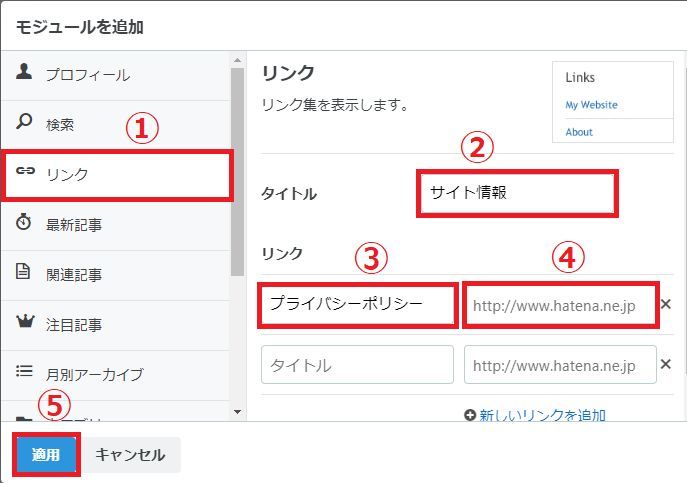
Task: Select the 検索 module
Action: 115,125
